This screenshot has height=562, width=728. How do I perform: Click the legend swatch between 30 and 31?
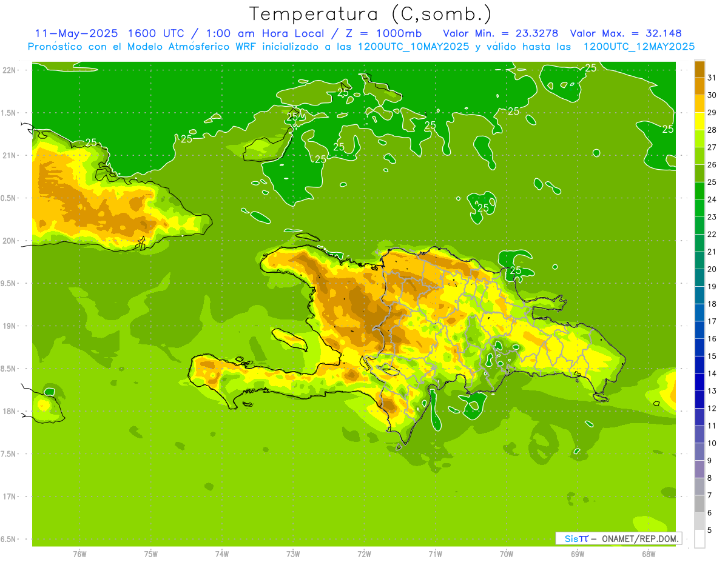pyautogui.click(x=699, y=86)
